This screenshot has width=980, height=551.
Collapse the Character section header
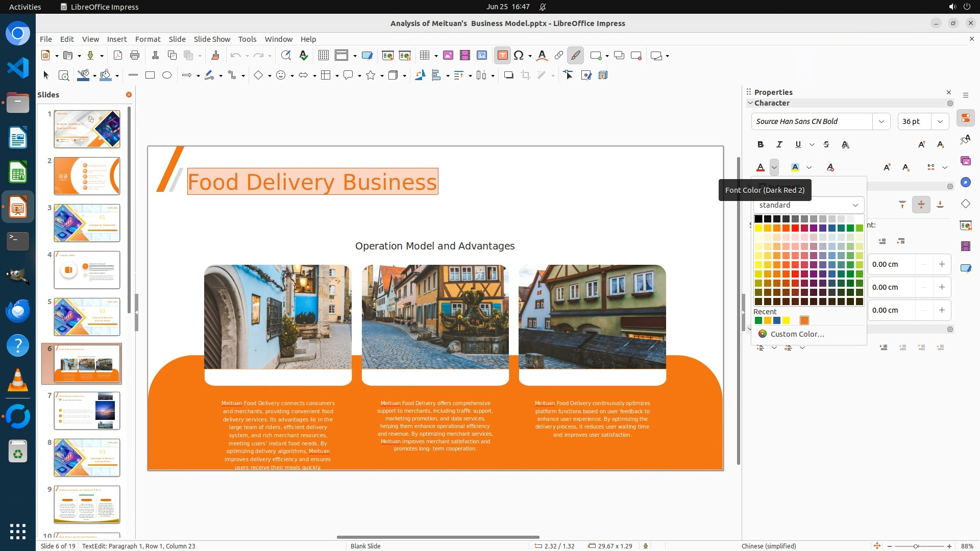pyautogui.click(x=771, y=103)
